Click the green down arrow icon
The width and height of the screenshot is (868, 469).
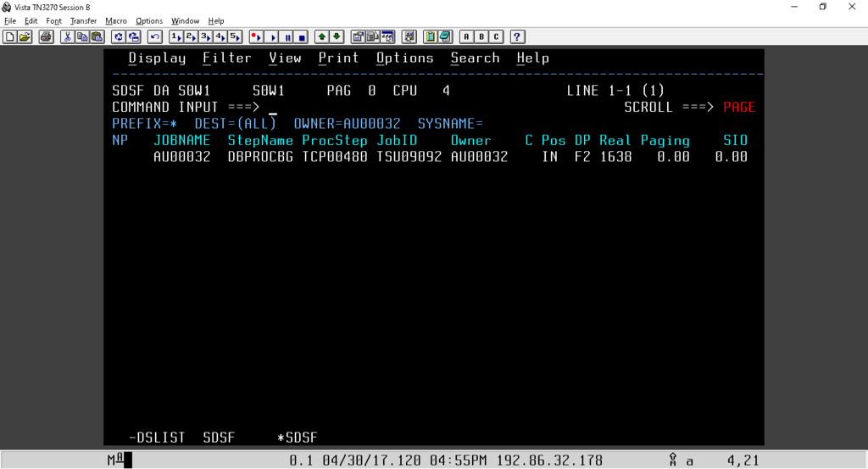tap(337, 37)
